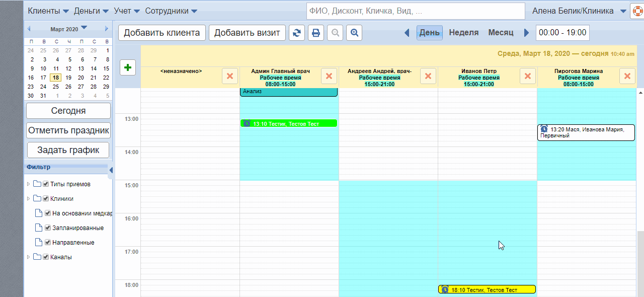The width and height of the screenshot is (644, 297).
Task: Open the Деньги menu
Action: pos(91,11)
